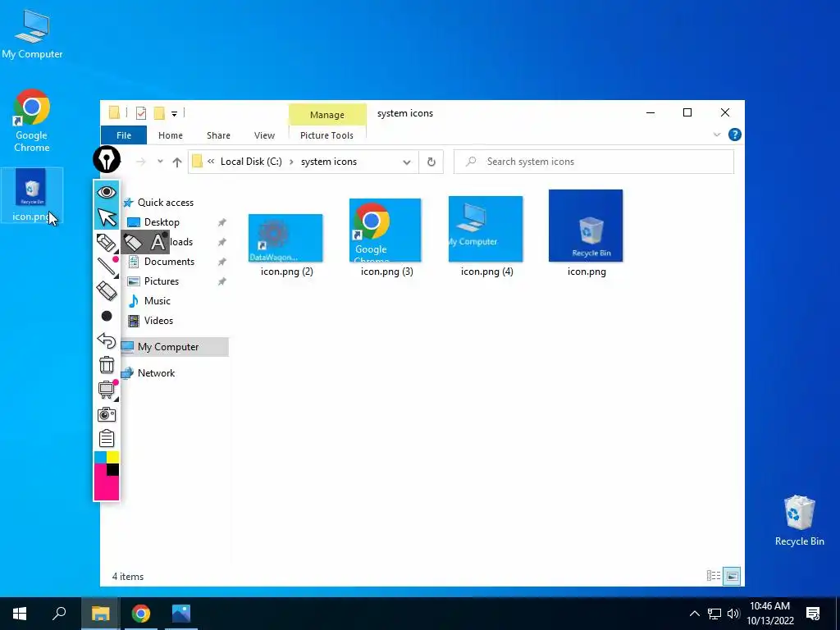This screenshot has width=840, height=630.
Task: Select the Recycle Bin on the desktop
Action: pyautogui.click(x=799, y=520)
